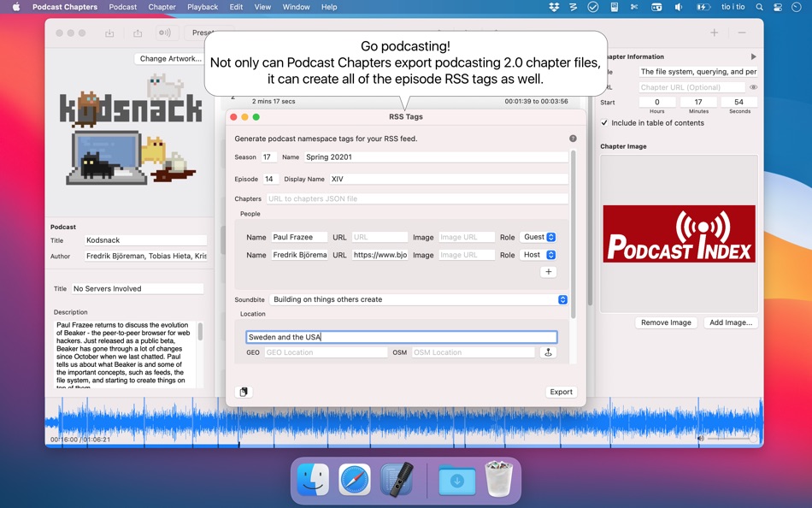The image size is (812, 508).
Task: Click the episode Title field No Servers Involved
Action: (x=138, y=289)
